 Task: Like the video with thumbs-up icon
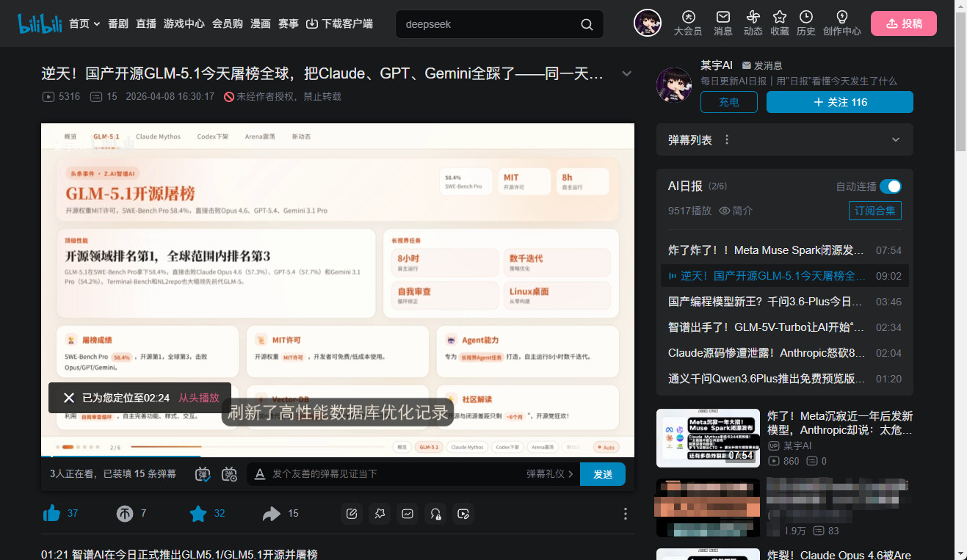click(52, 513)
